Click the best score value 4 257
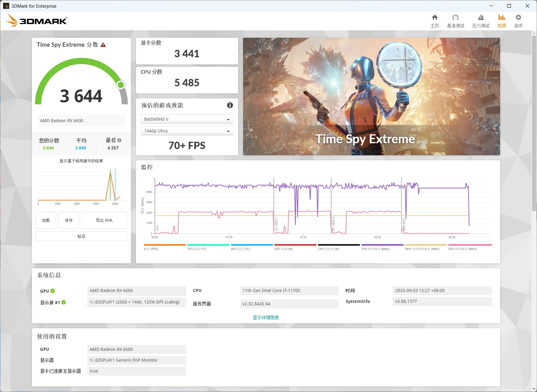This screenshot has height=392, width=537. tap(113, 148)
